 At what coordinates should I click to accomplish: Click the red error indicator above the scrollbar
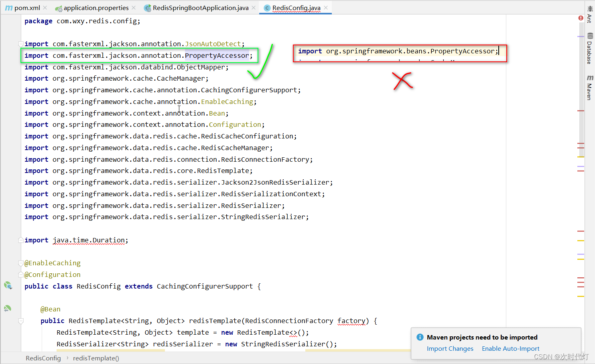click(581, 18)
